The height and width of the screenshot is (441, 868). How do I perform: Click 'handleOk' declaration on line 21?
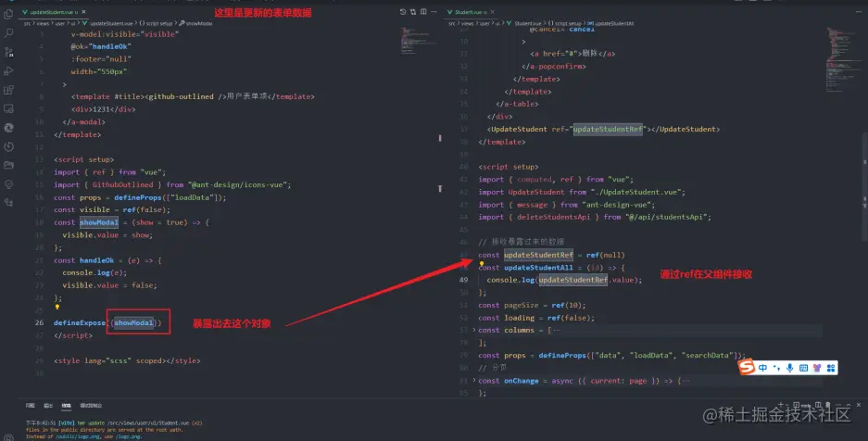pyautogui.click(x=97, y=260)
